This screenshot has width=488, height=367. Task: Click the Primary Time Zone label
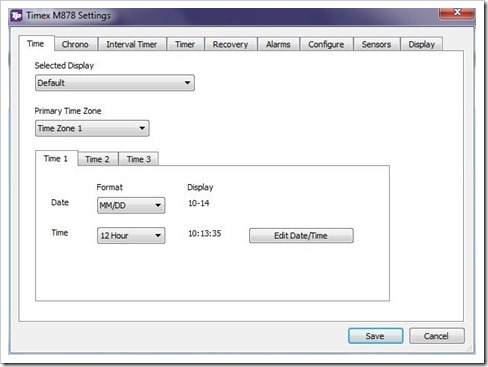pos(68,111)
